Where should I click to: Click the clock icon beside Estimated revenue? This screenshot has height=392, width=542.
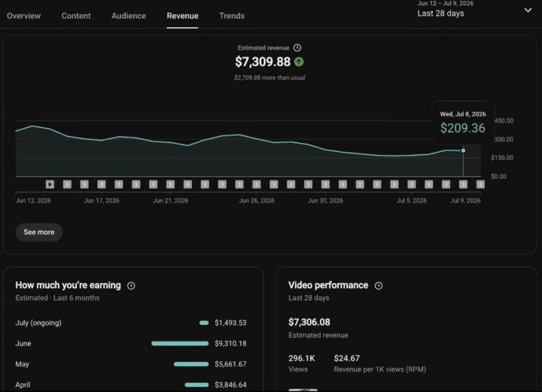297,47
